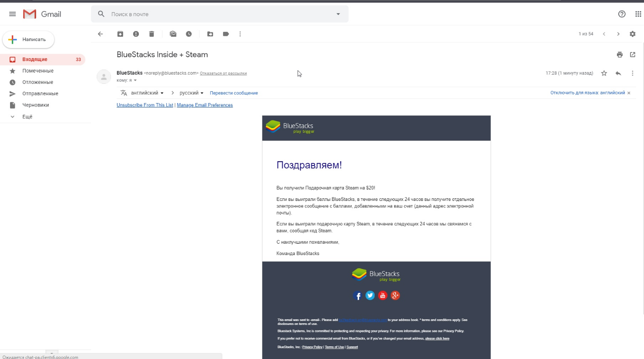Click Отказаться от рассылки link
This screenshot has height=359, width=644.
click(223, 73)
